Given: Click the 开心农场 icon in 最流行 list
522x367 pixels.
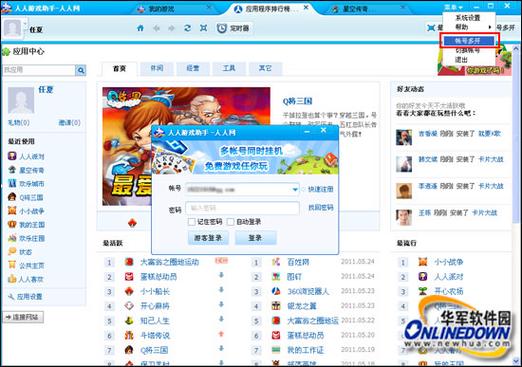Looking at the screenshot, I should coord(423,291).
